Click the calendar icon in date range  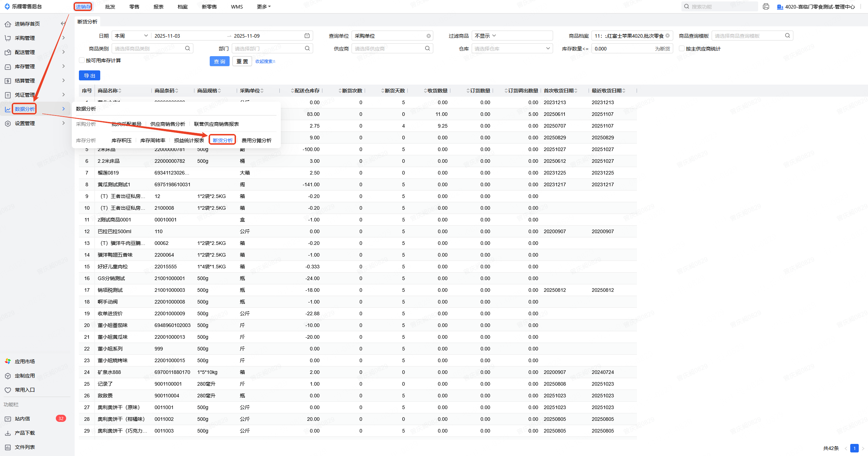click(x=307, y=36)
